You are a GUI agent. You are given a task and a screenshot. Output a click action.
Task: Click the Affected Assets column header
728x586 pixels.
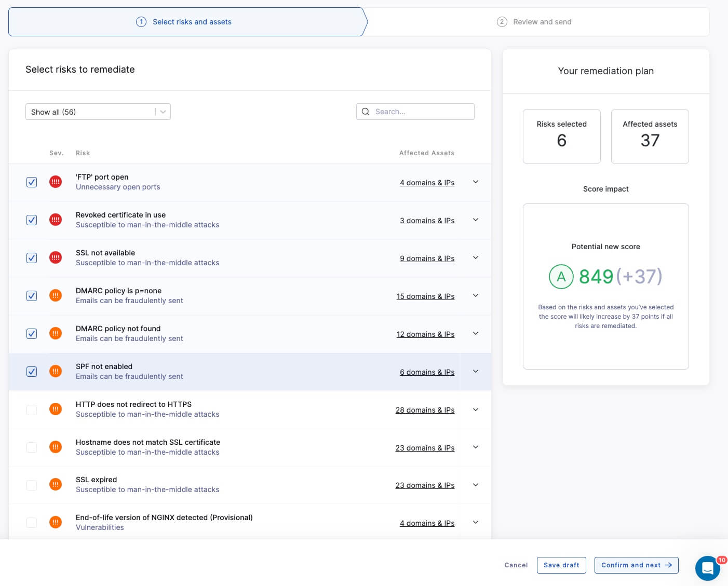[427, 153]
